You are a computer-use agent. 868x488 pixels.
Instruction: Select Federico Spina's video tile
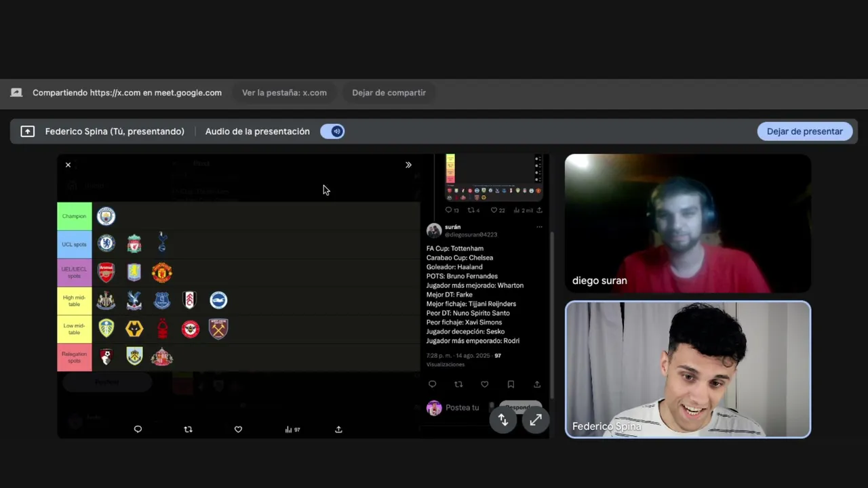click(x=688, y=369)
